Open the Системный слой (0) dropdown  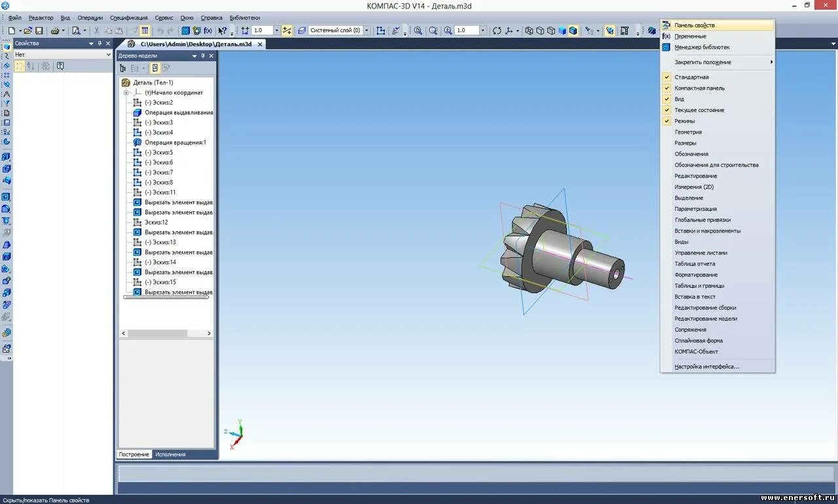367,31
